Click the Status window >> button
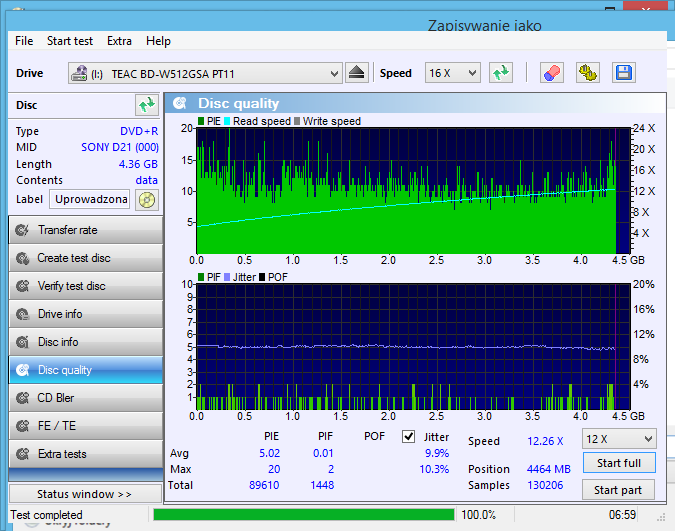The width and height of the screenshot is (675, 531). click(x=85, y=494)
